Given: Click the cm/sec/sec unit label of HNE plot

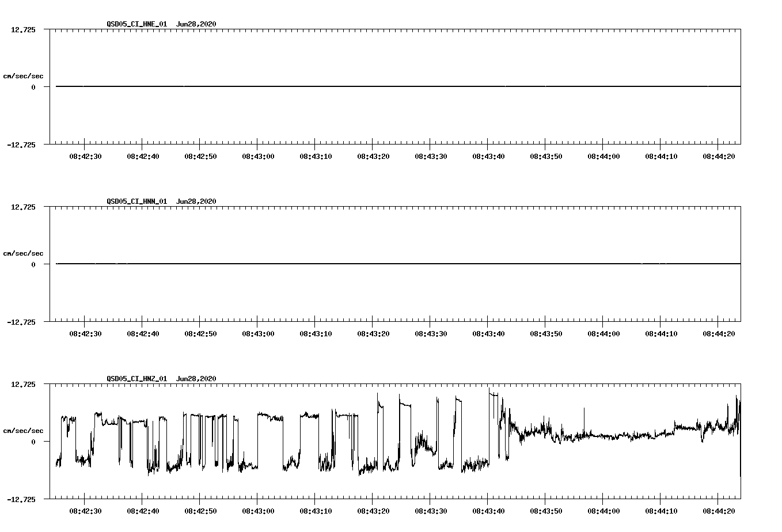Looking at the screenshot, I should 23,76.
